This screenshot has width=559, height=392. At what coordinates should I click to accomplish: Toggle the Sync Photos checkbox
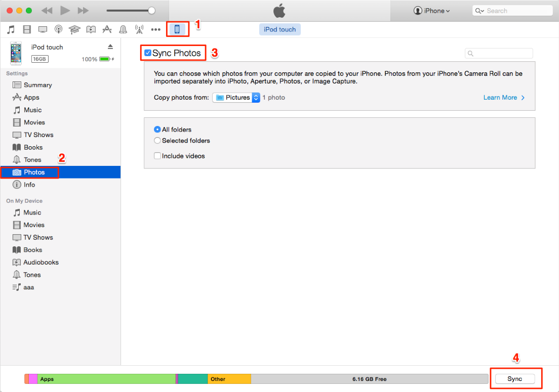coord(147,53)
